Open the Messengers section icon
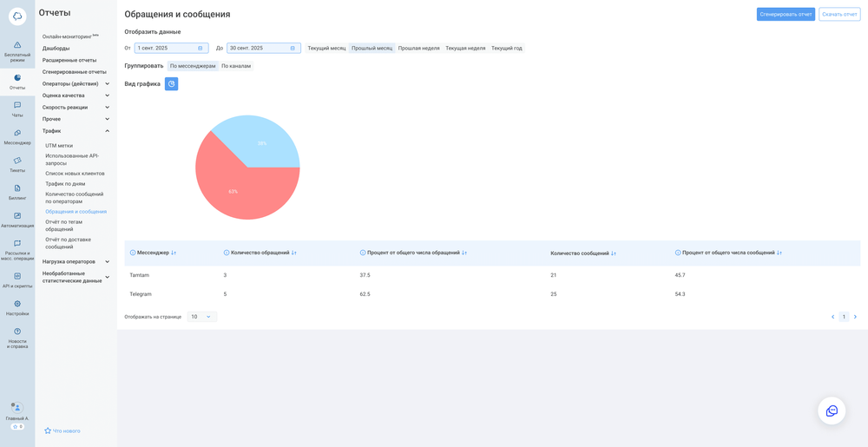Image resolution: width=868 pixels, height=447 pixels. pos(17,136)
